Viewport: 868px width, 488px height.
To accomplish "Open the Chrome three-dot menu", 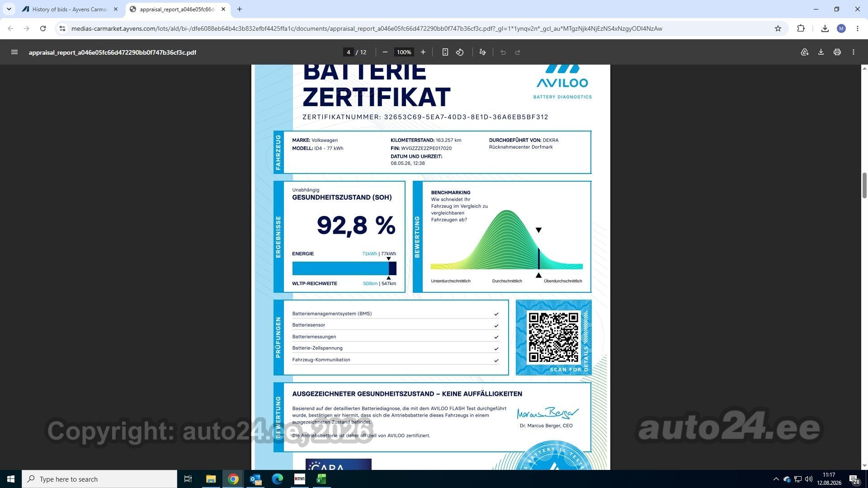I will (x=858, y=28).
